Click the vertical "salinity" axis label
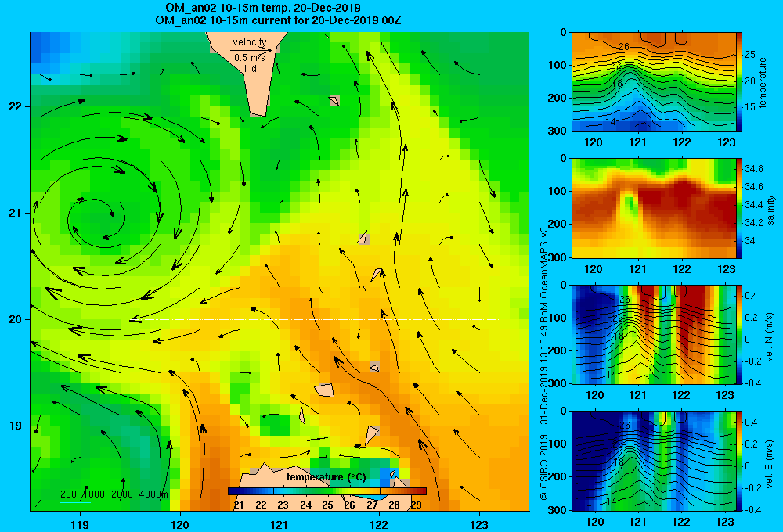Screen dimensions: 783x532 pos(770,210)
